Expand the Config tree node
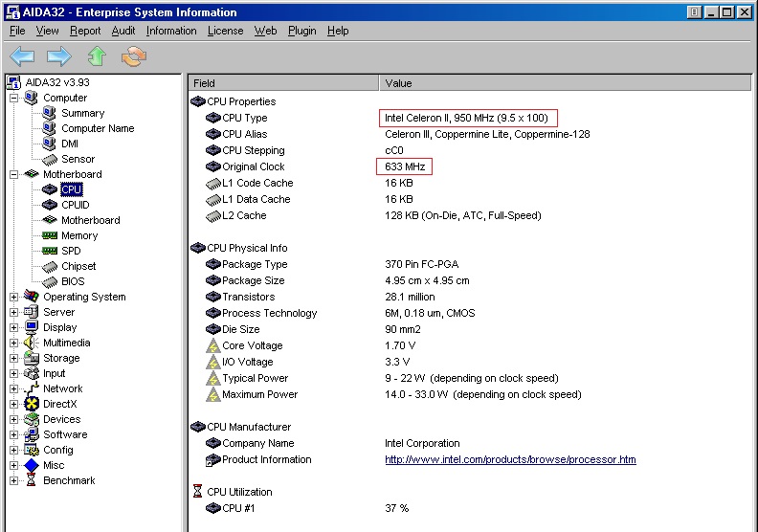Viewport: 758px width, 532px height. (13, 450)
